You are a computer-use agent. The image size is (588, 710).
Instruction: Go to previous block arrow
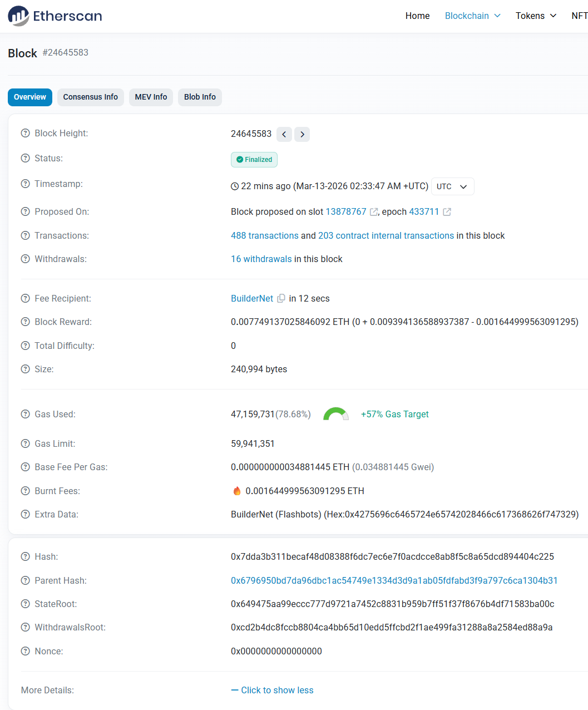[284, 134]
